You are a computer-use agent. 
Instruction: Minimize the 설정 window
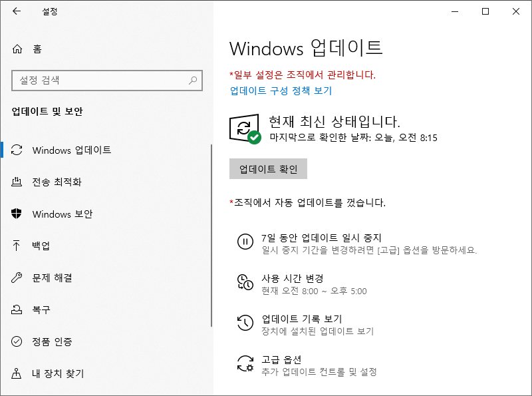click(455, 11)
